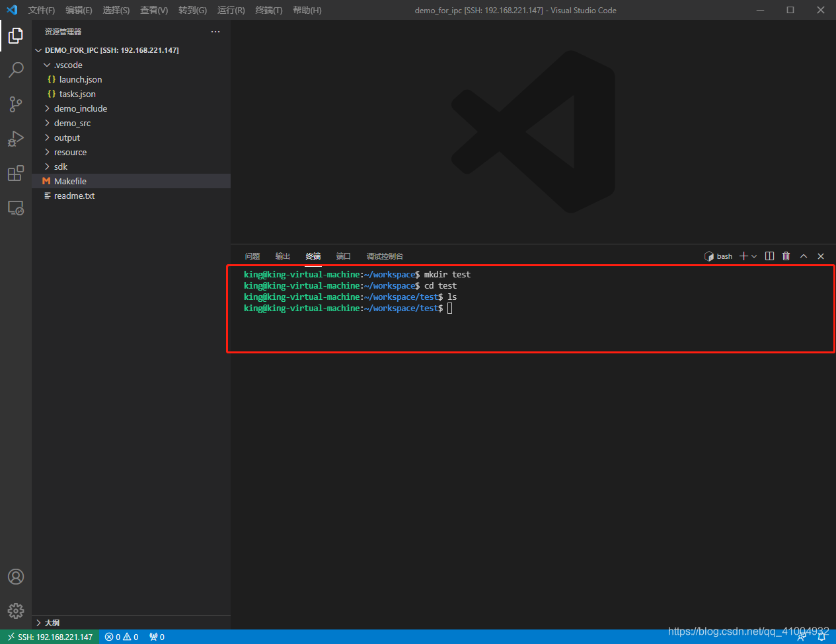Viewport: 836px width, 644px height.
Task: Open the Source Control view
Action: pyautogui.click(x=16, y=104)
